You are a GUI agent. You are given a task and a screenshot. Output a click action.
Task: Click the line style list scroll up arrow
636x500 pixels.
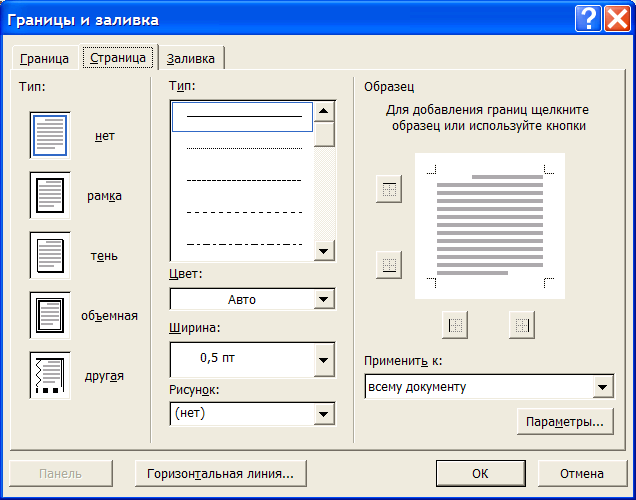coord(324,111)
